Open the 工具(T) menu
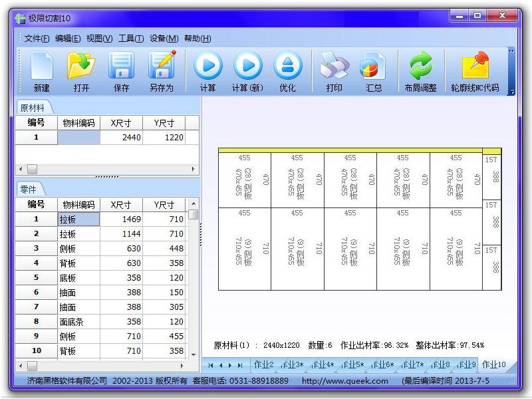This screenshot has height=399, width=532. [130, 39]
